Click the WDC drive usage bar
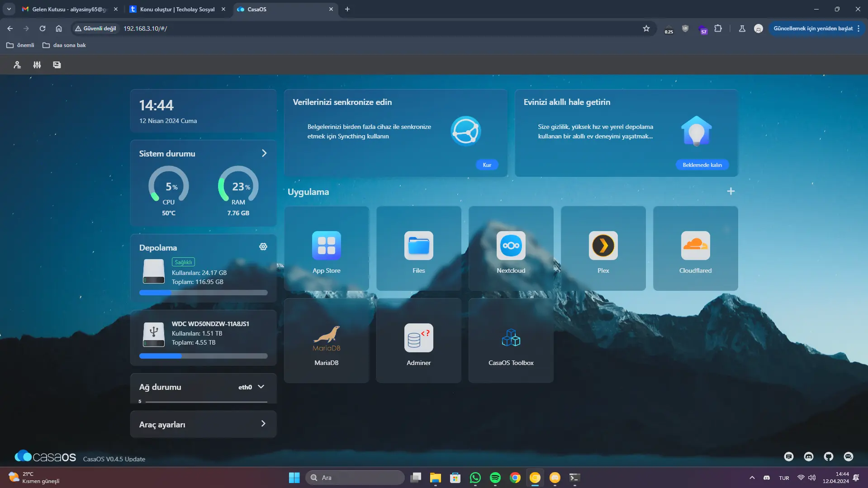 coord(204,356)
